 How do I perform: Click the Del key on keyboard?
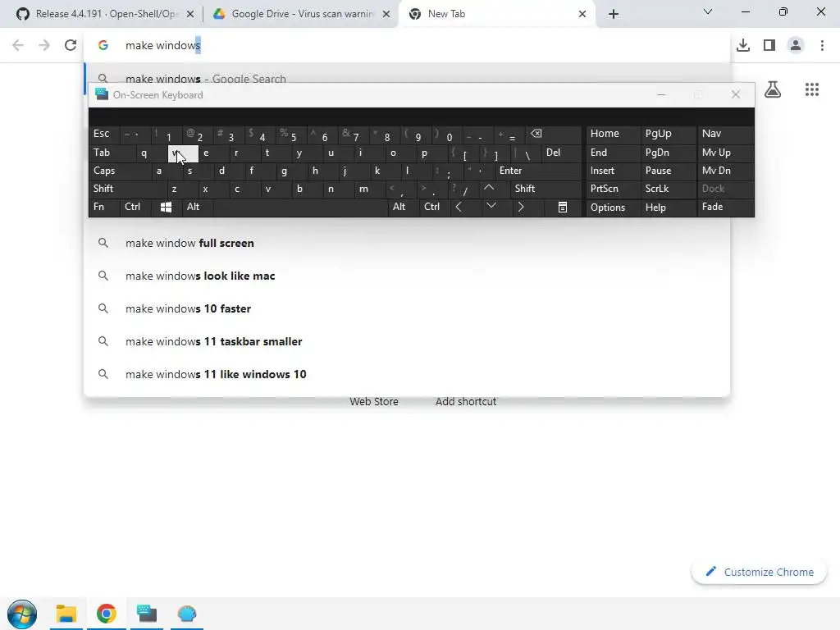(561, 153)
